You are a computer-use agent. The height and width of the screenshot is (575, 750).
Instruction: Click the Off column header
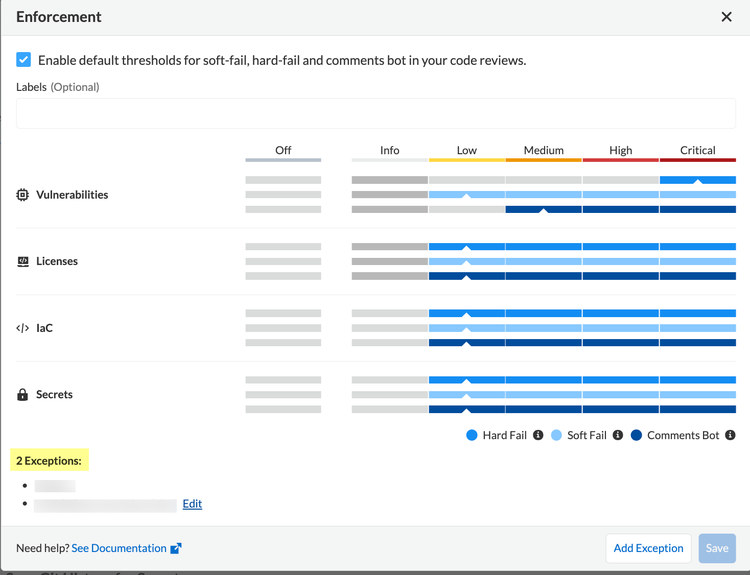coord(283,150)
